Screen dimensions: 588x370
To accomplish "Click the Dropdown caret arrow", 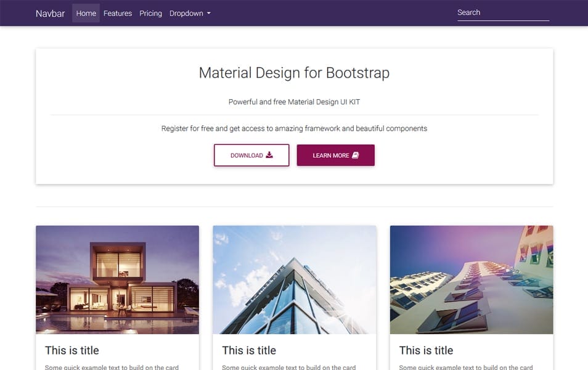I will pos(208,14).
